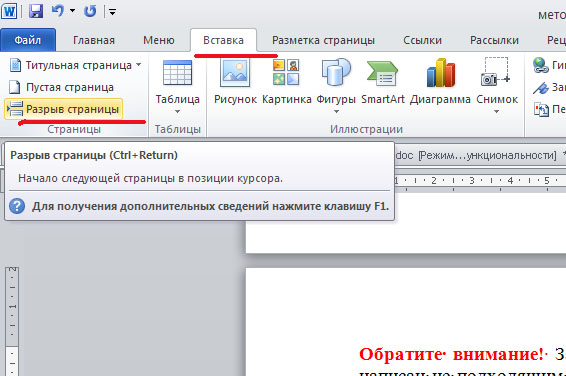Expand the Фигуры dropdown arrow
566x376 pixels.
(336, 112)
